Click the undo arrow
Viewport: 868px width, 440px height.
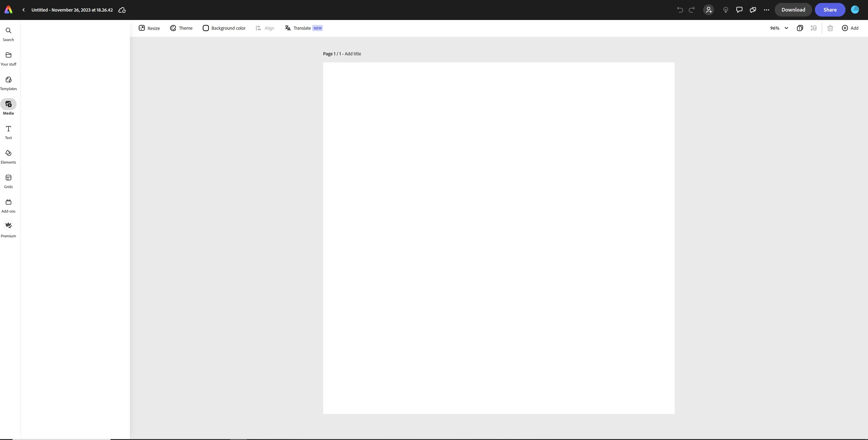click(680, 10)
